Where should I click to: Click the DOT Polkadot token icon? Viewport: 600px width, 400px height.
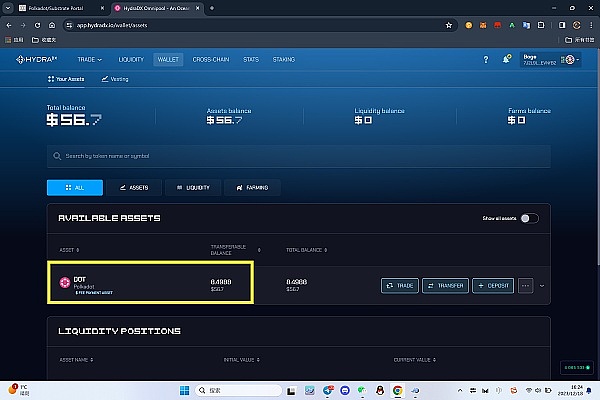point(65,284)
